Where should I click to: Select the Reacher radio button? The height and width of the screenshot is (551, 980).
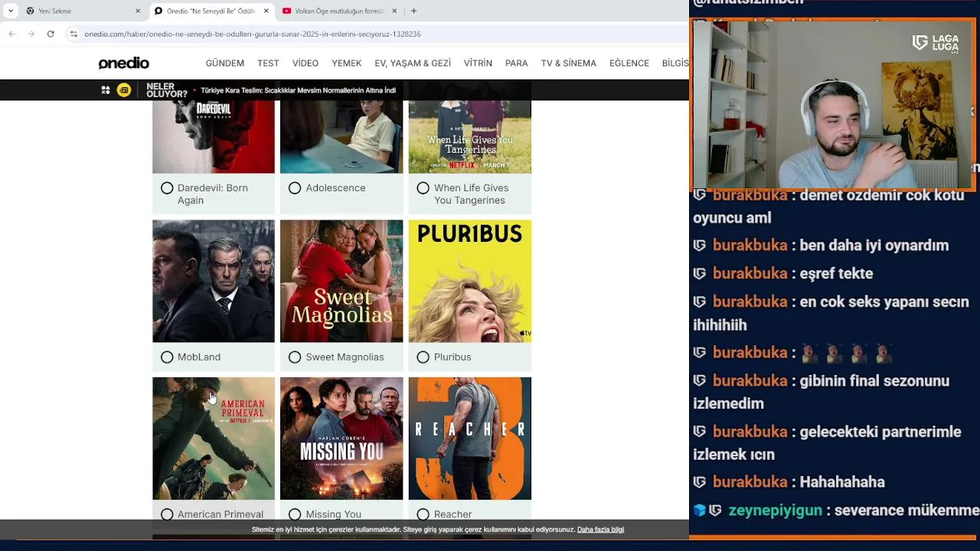pos(423,514)
